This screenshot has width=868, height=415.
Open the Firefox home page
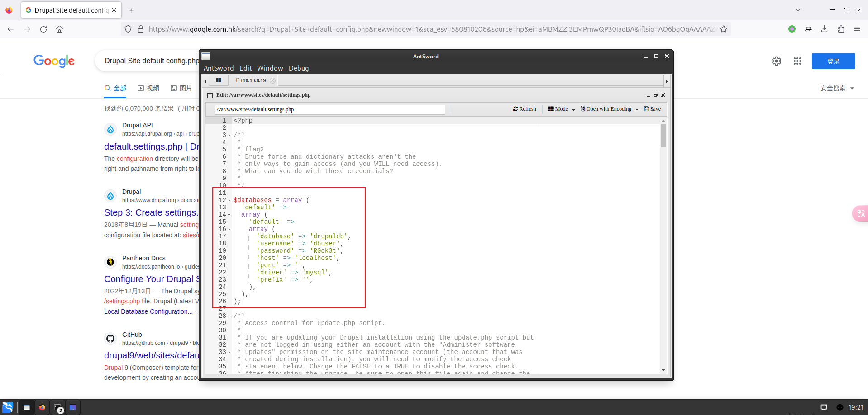59,29
